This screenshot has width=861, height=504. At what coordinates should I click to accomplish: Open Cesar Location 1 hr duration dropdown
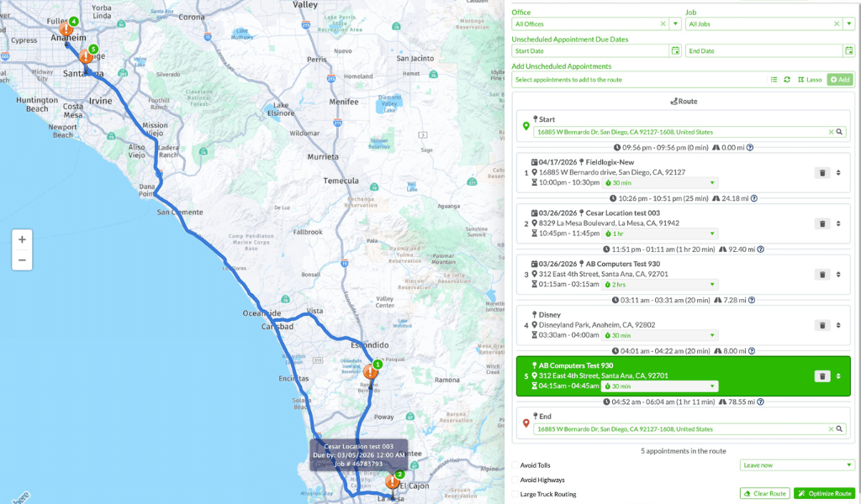point(659,234)
